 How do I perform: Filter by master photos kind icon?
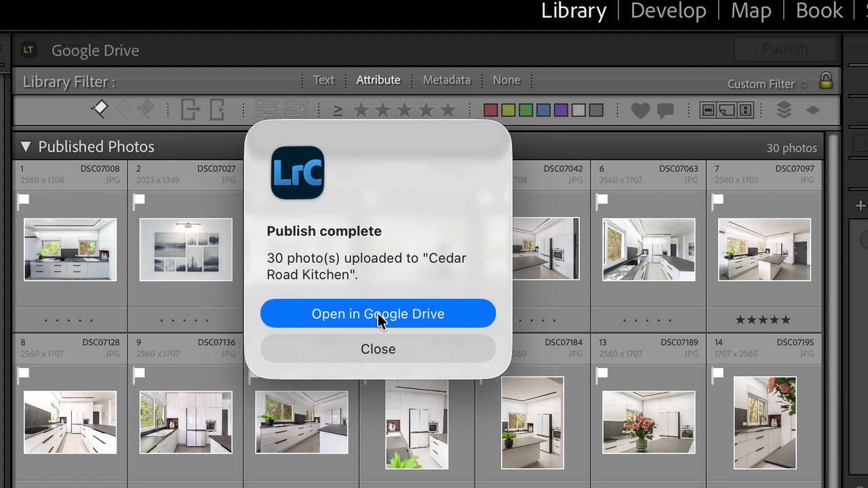[x=709, y=110]
